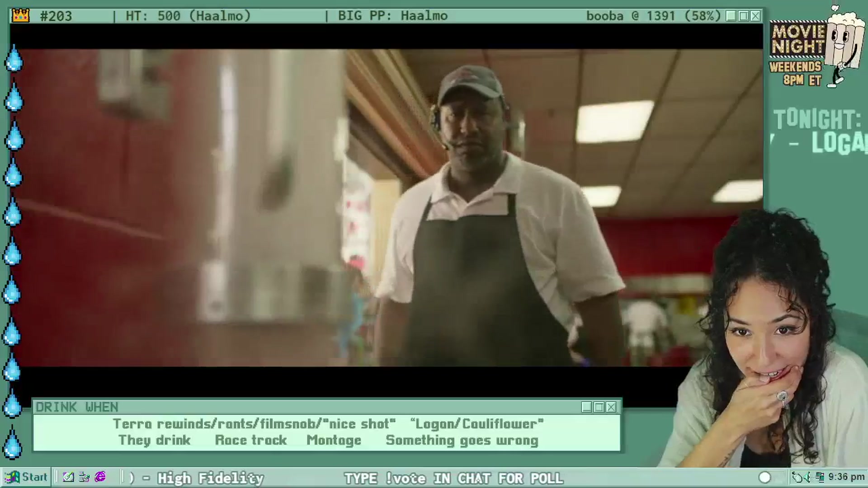Screen dimensions: 868x488
Task: Click the network computers tray icon
Action: [820, 477]
